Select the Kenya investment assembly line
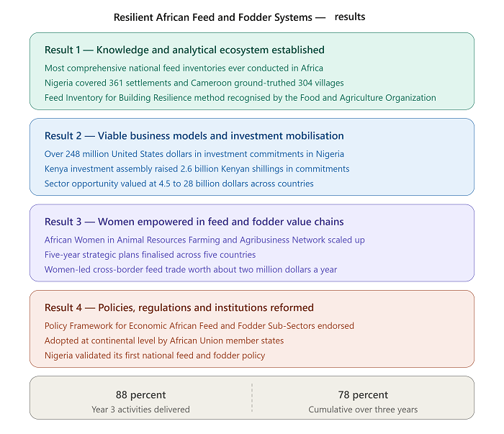This screenshot has height=434, width=504. pyautogui.click(x=197, y=168)
